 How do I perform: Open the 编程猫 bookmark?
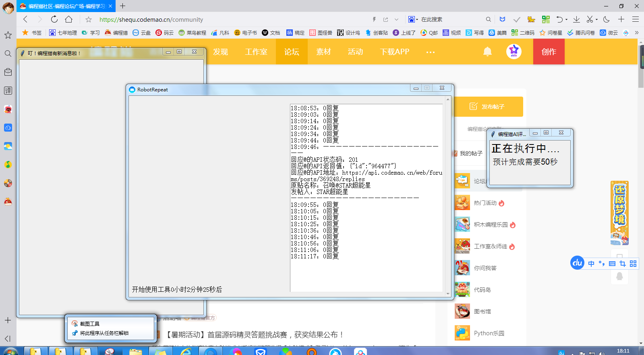[116, 33]
